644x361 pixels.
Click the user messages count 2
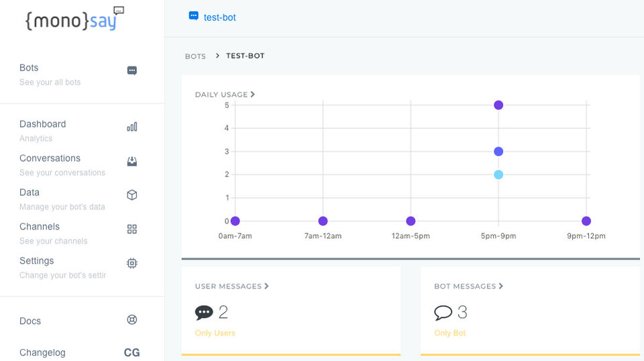(223, 313)
